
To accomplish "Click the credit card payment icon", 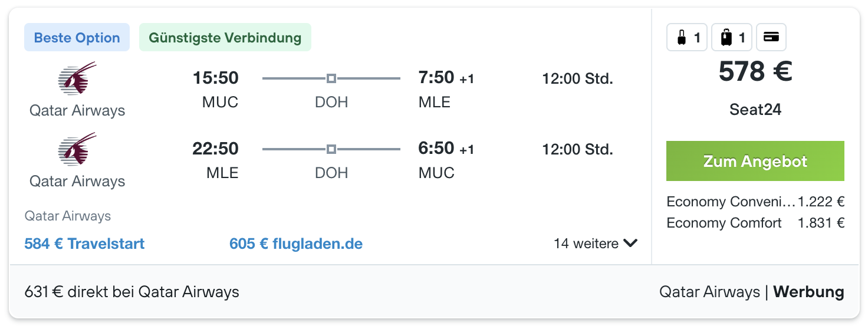I will pos(771,37).
